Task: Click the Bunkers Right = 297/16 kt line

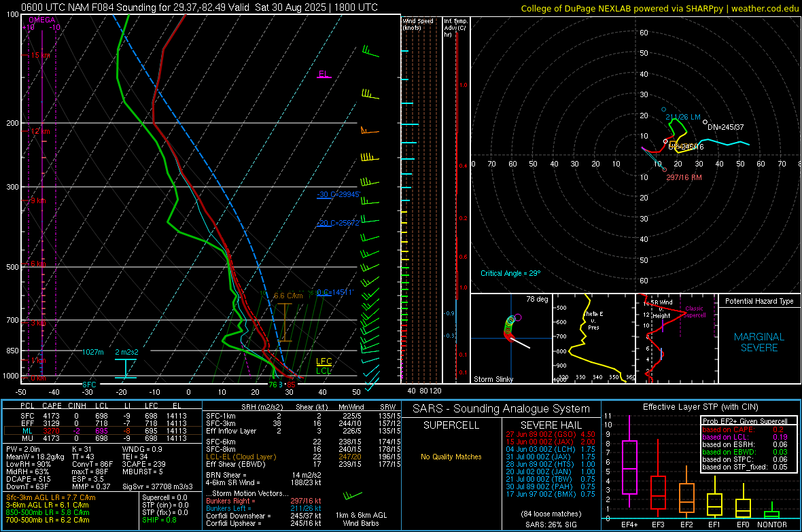Action: 264,501
